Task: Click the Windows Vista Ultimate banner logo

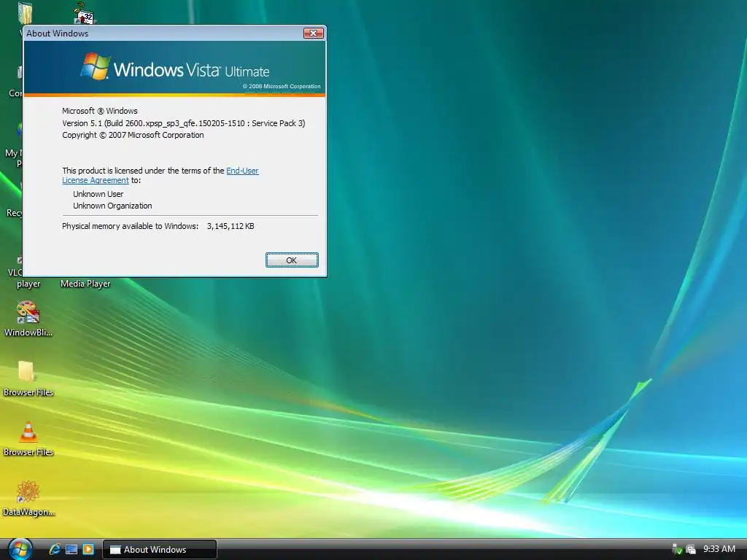Action: coord(175,68)
